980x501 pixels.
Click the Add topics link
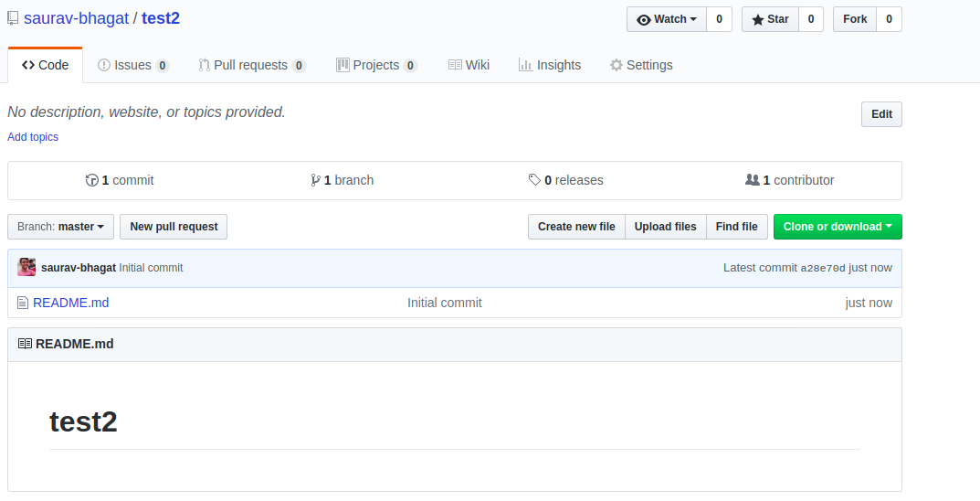click(33, 137)
